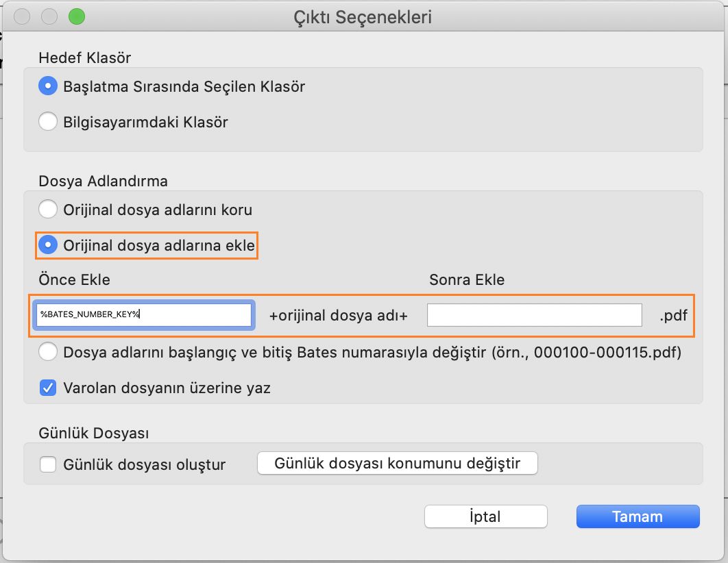The width and height of the screenshot is (728, 563).
Task: Disable Varolan dosyanın üzerine yaz checkbox
Action: [x=48, y=387]
